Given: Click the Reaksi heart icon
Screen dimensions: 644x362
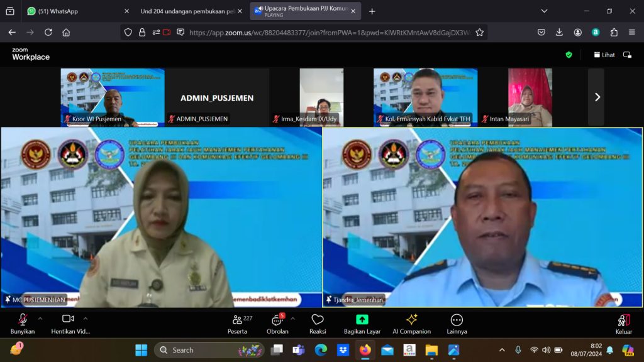Looking at the screenshot, I should pos(318,322).
